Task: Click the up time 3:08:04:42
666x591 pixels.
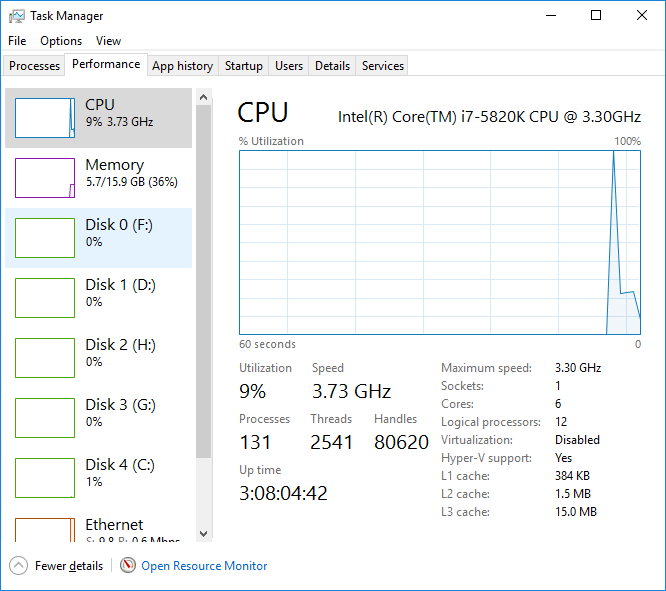Action: (283, 493)
